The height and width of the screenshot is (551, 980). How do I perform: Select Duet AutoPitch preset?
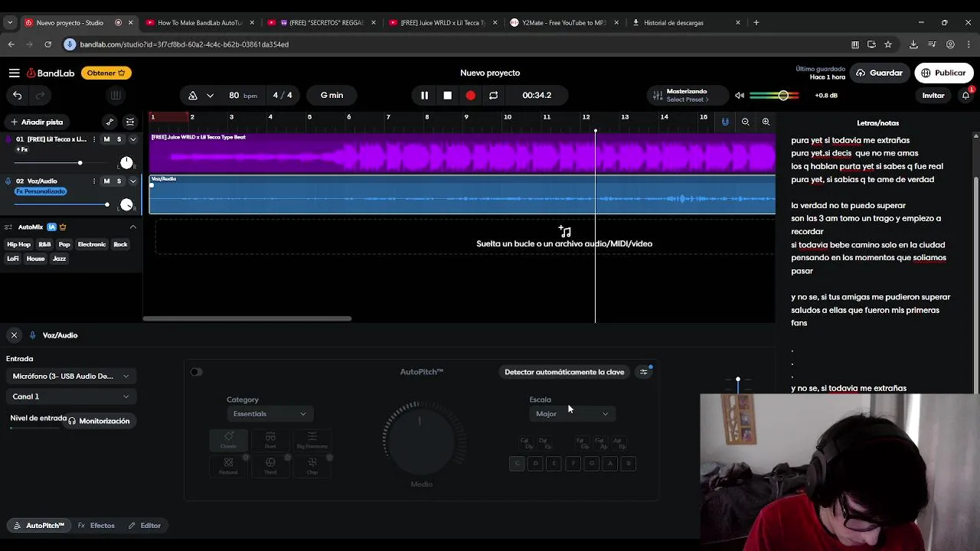coord(270,440)
